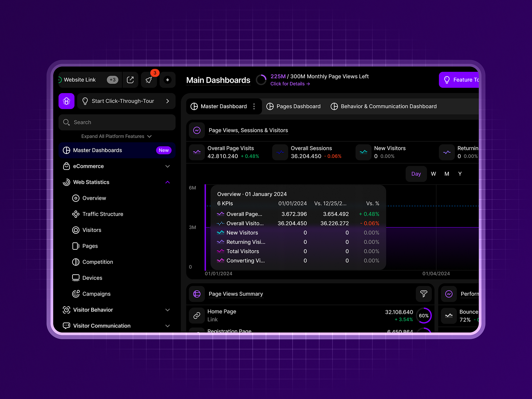
Task: Enable monthly view using the M toggle
Action: coord(447,174)
